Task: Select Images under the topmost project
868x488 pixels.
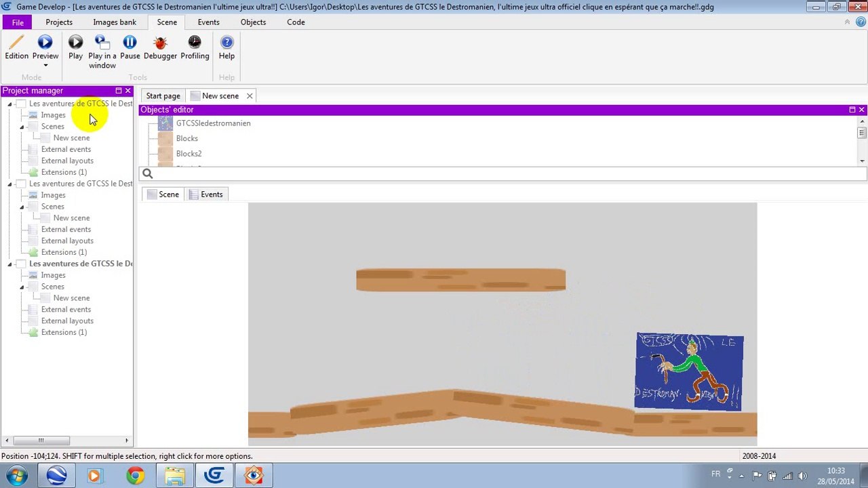Action: click(x=53, y=115)
